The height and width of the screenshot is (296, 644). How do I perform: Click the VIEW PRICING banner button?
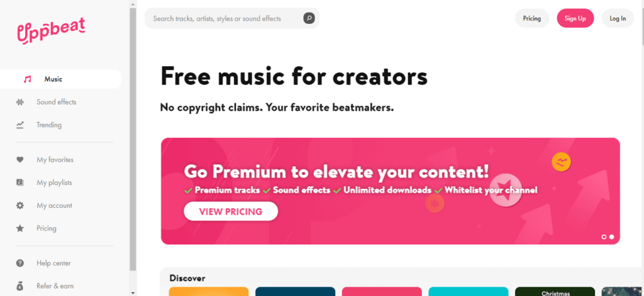click(231, 212)
